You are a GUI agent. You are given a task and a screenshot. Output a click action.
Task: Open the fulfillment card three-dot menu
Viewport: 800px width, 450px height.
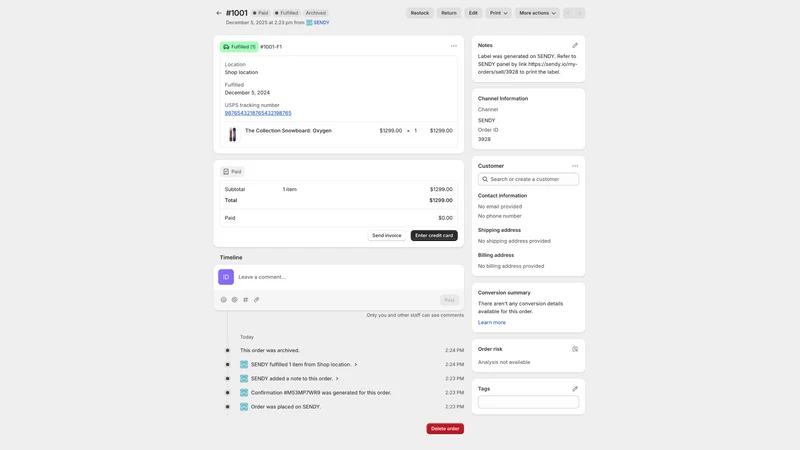tap(454, 46)
